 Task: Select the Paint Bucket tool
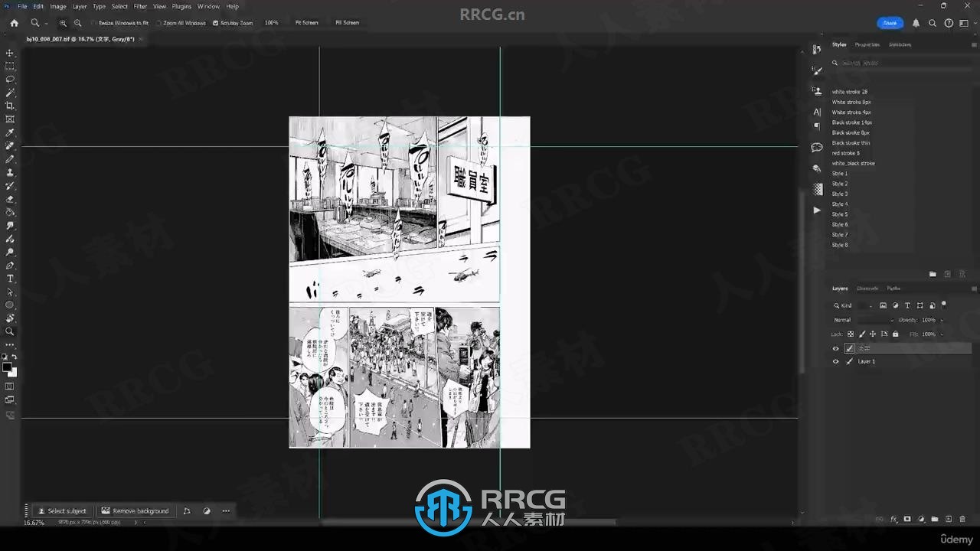pyautogui.click(x=10, y=212)
